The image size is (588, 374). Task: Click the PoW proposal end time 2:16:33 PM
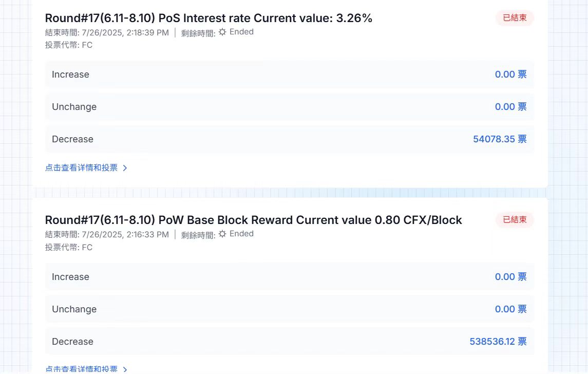[148, 234]
